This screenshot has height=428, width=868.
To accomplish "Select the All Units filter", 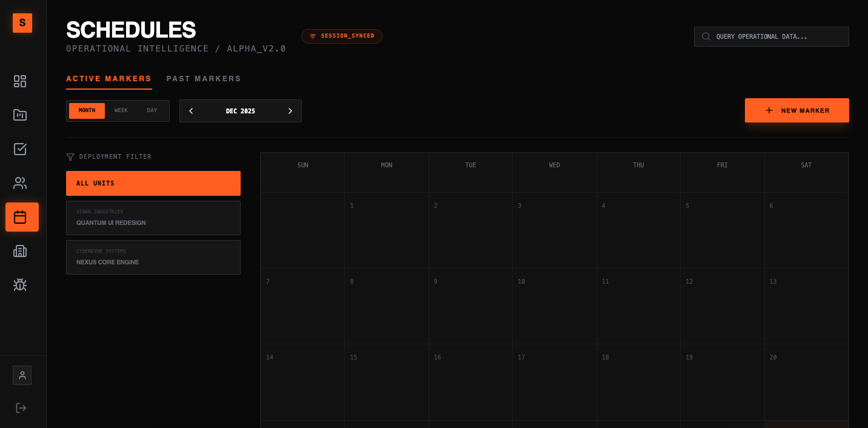I will pos(153,183).
